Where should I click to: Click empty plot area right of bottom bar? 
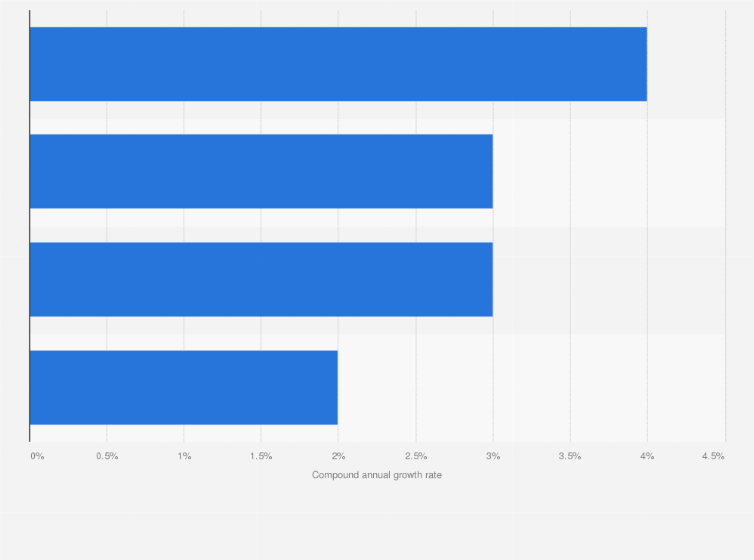click(531, 387)
